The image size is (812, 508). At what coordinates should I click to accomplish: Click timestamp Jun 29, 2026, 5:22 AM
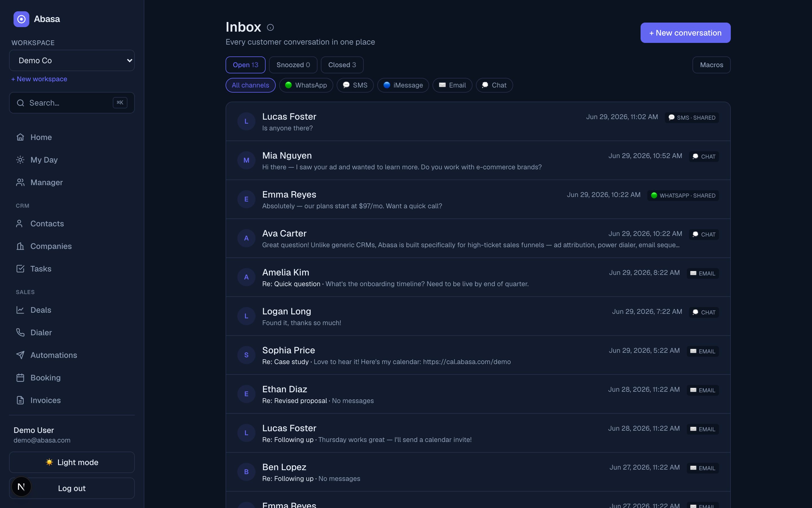[x=644, y=351]
